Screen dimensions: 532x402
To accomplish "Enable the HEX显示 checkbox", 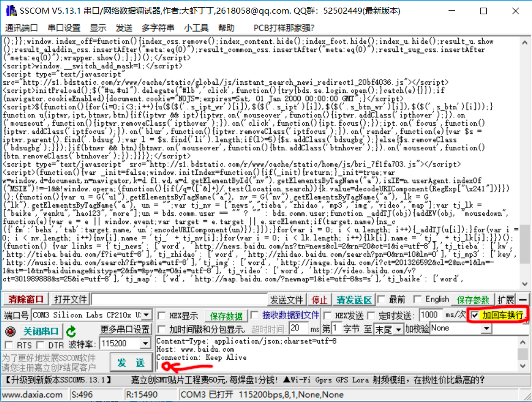I will pyautogui.click(x=162, y=316).
